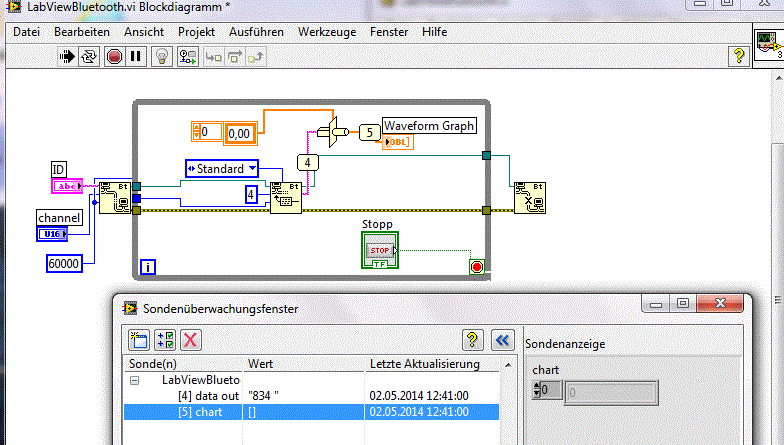Click the Letzte Aktualisierung column header
Screen dimensions: 784x445
(433, 364)
